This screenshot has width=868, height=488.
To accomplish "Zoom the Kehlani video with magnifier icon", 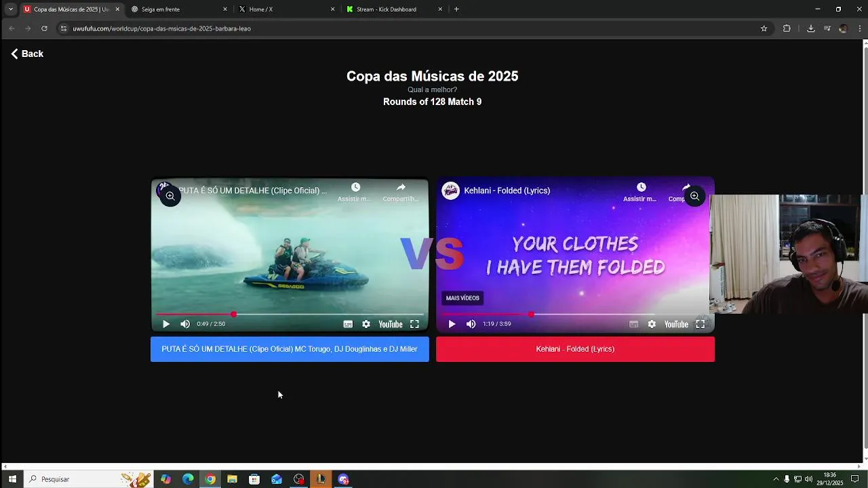I will [x=694, y=196].
